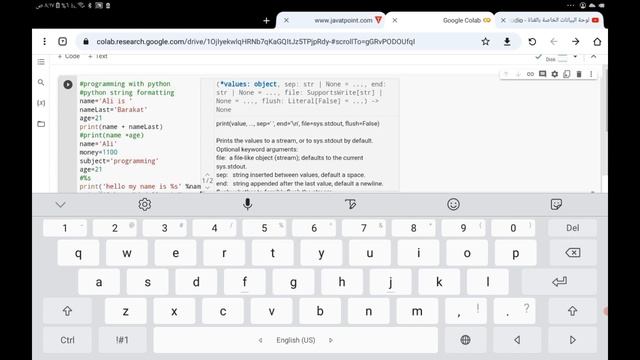Reload the Colab page

point(532,42)
